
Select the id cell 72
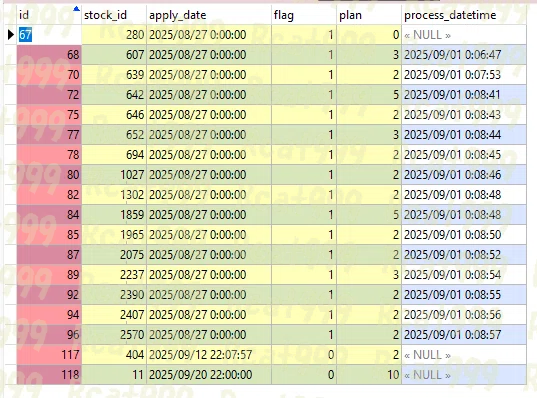(x=49, y=95)
